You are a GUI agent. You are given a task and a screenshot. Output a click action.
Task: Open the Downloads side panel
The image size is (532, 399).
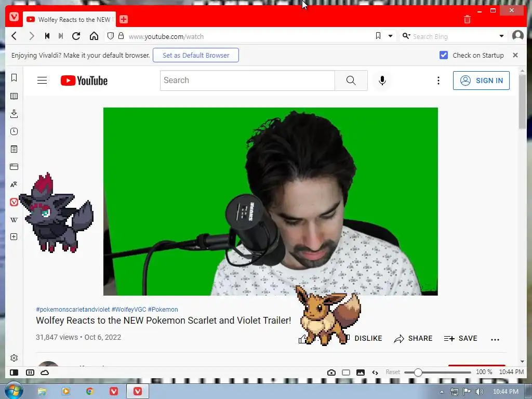14,114
